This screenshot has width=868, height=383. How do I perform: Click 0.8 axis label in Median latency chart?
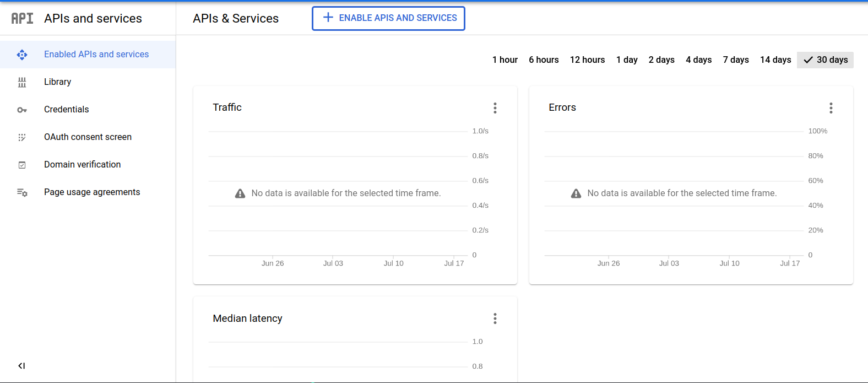coord(478,366)
